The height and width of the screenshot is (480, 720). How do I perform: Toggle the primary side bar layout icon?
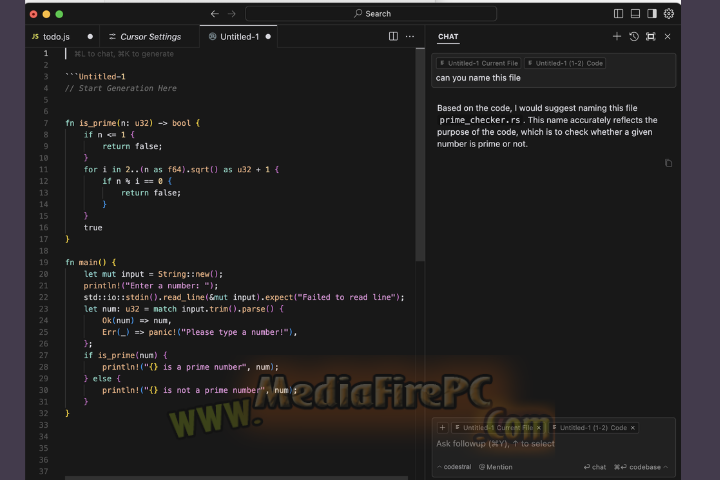point(619,14)
